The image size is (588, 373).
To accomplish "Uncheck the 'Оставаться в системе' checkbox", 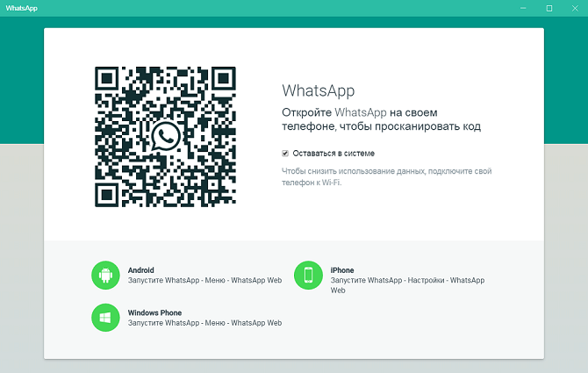I will point(285,154).
